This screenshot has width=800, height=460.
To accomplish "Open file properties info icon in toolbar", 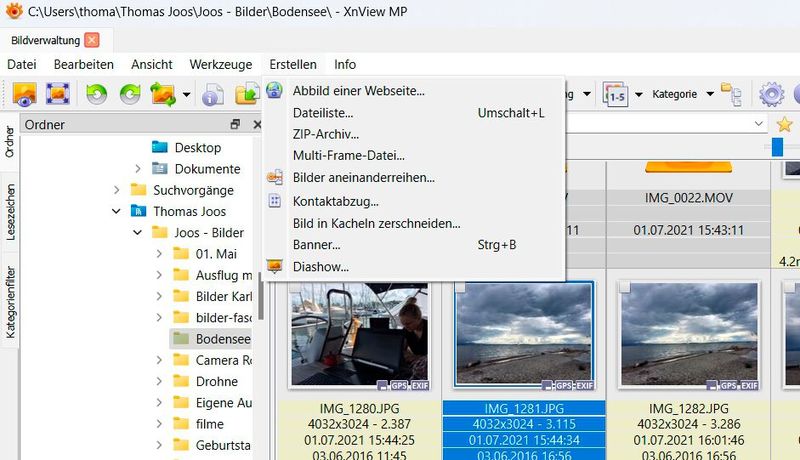I will (212, 94).
